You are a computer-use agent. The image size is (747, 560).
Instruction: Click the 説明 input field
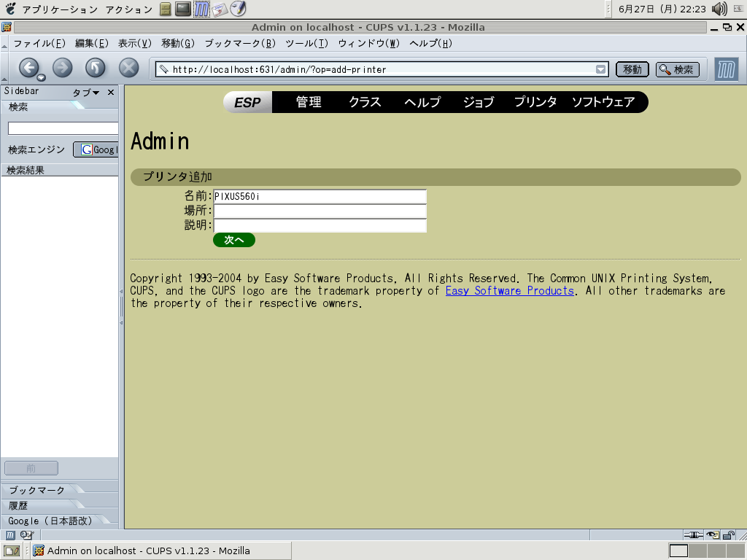320,225
